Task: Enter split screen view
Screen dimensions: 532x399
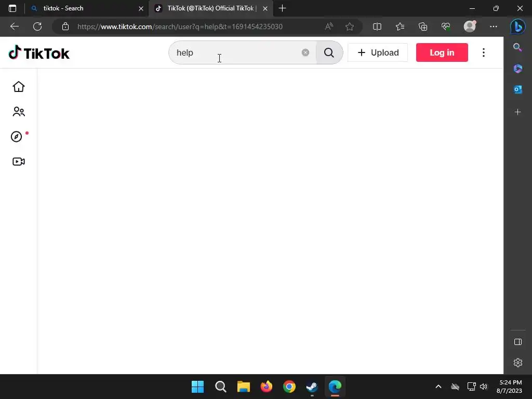Action: pos(377,26)
